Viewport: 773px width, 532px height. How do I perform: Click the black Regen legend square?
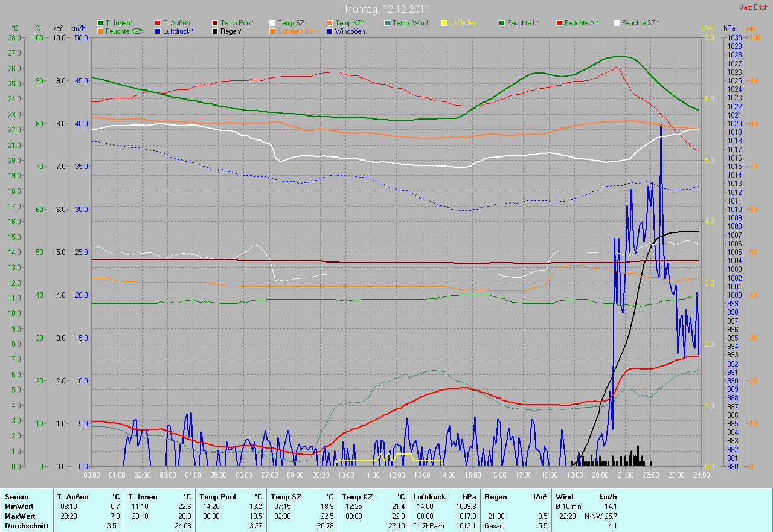pos(215,31)
